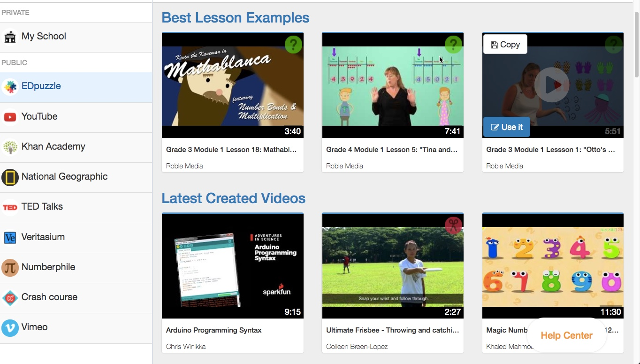The height and width of the screenshot is (364, 640).
Task: Click the green question badge on the Mathablanca video
Action: click(293, 45)
